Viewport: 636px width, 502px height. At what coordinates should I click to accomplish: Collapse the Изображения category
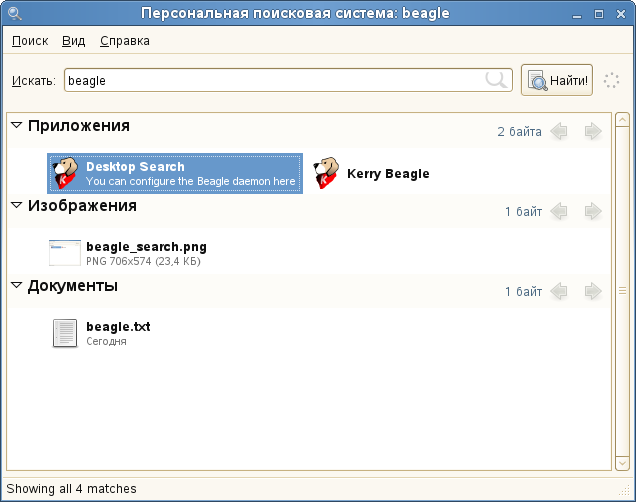click(17, 206)
